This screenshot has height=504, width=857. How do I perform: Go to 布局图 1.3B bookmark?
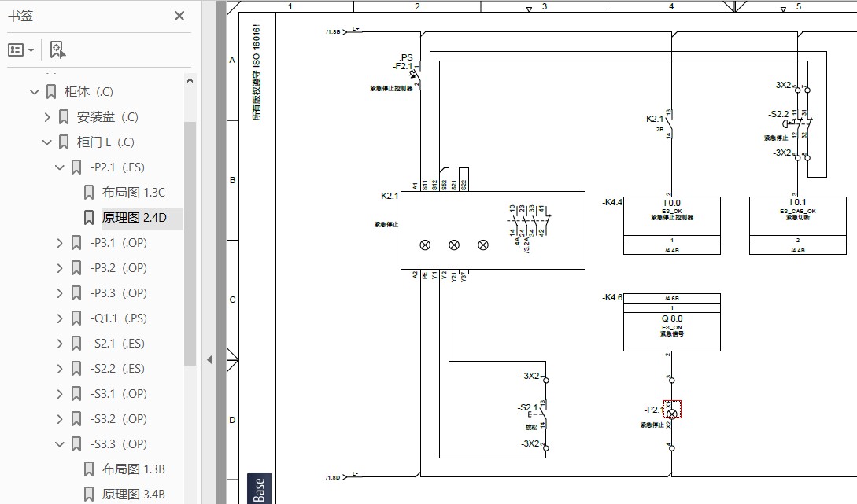coord(133,469)
